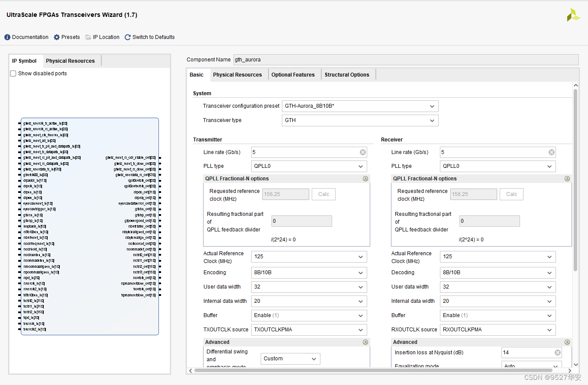Toggle Show disabled ports checkbox
588x385 pixels.
click(13, 74)
